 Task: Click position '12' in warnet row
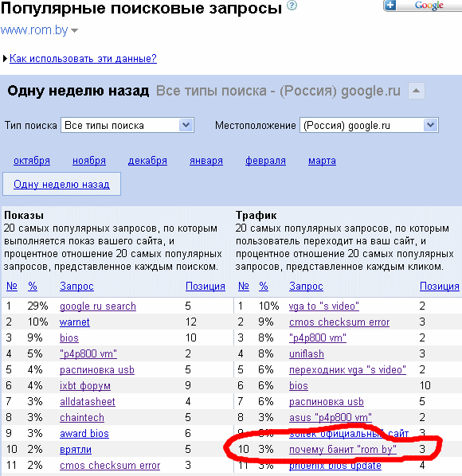click(190, 322)
